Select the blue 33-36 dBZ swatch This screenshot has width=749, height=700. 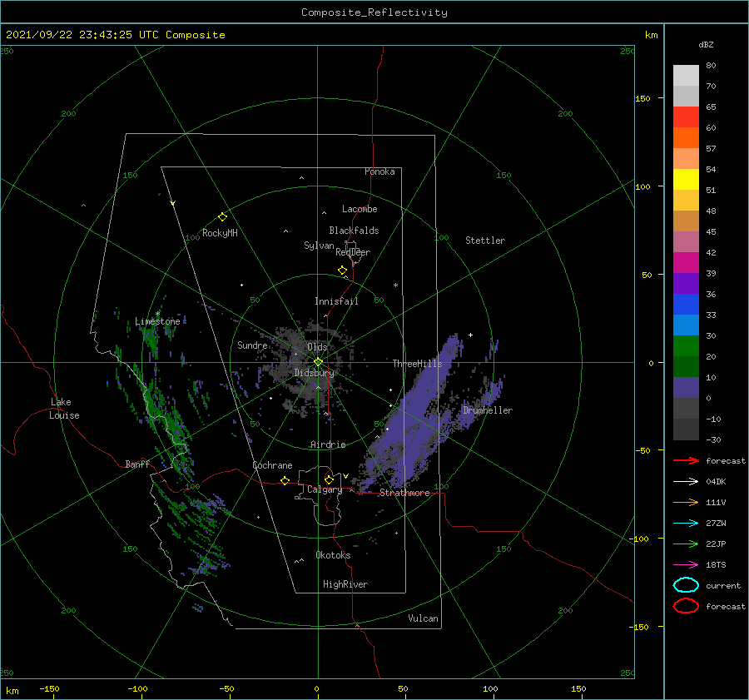[686, 305]
